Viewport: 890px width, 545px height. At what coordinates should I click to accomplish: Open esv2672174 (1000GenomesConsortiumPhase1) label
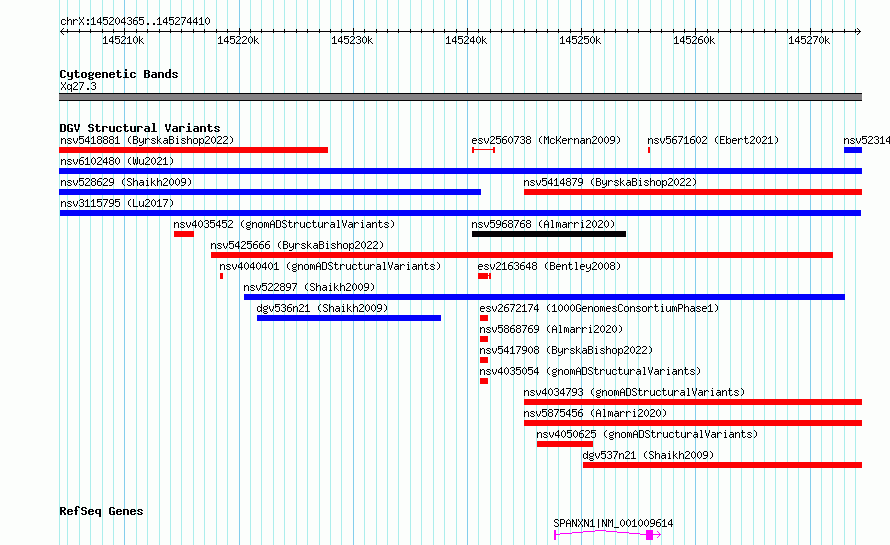pos(599,308)
